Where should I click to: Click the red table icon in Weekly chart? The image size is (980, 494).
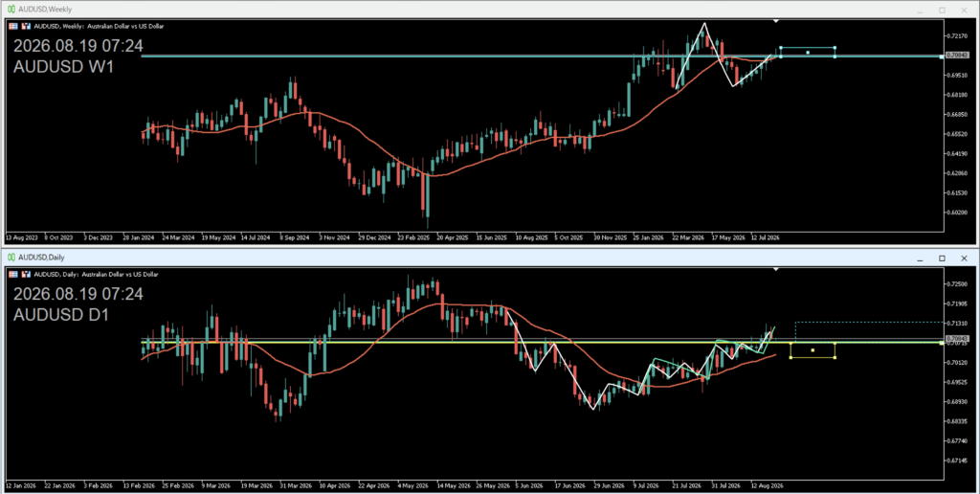tap(13, 26)
